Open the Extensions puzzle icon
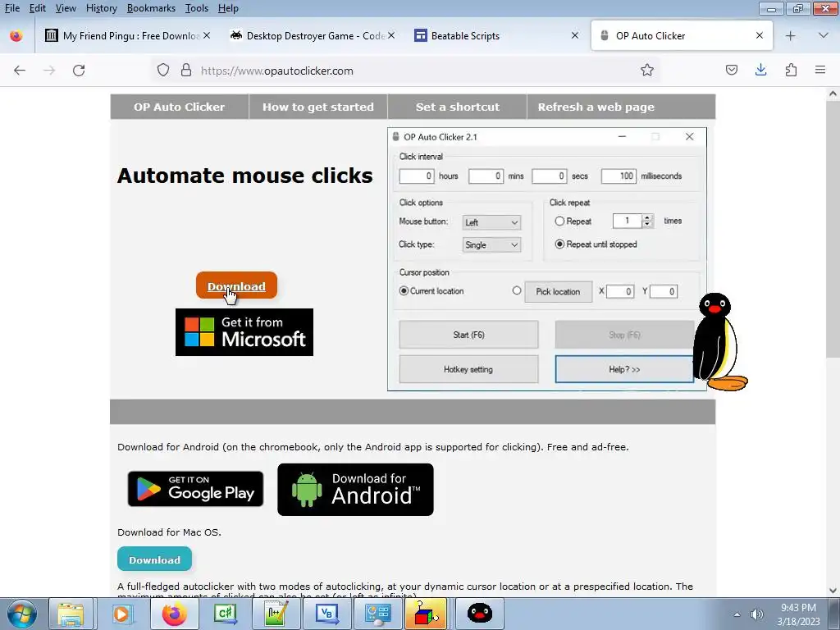840x630 pixels. (791, 71)
